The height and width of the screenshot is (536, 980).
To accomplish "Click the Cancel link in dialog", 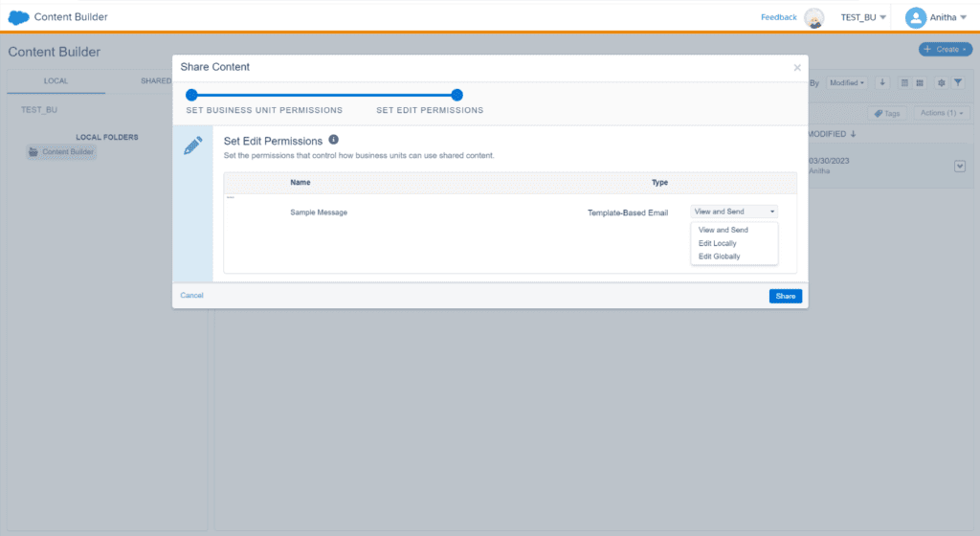I will [x=191, y=295].
